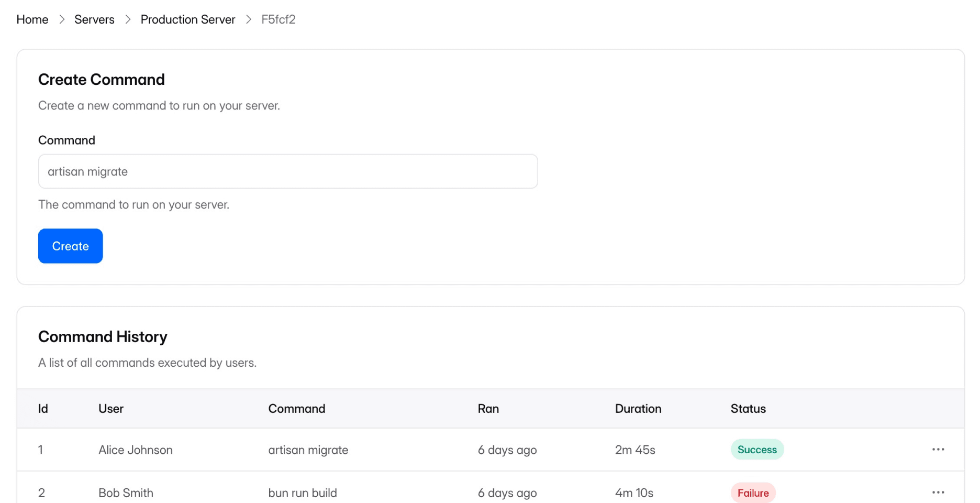Click the red Failure status badge
Screen dimensions: 980x503
click(x=753, y=493)
